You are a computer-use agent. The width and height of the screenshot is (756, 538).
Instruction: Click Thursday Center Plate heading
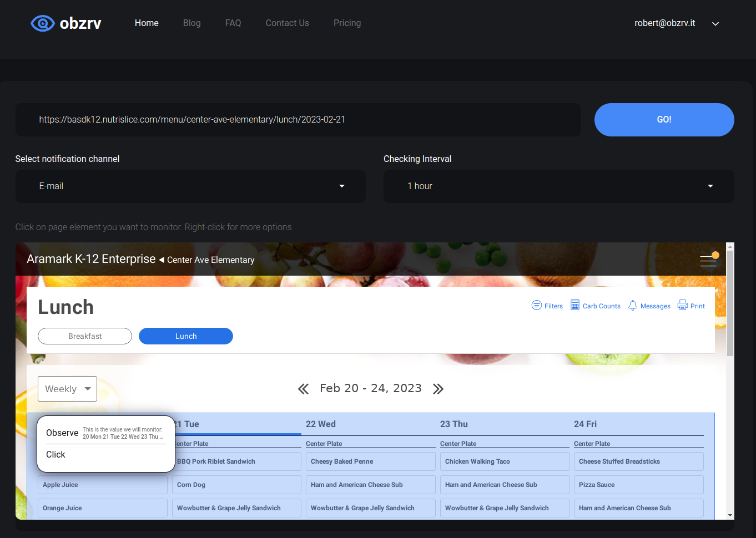coord(458,444)
